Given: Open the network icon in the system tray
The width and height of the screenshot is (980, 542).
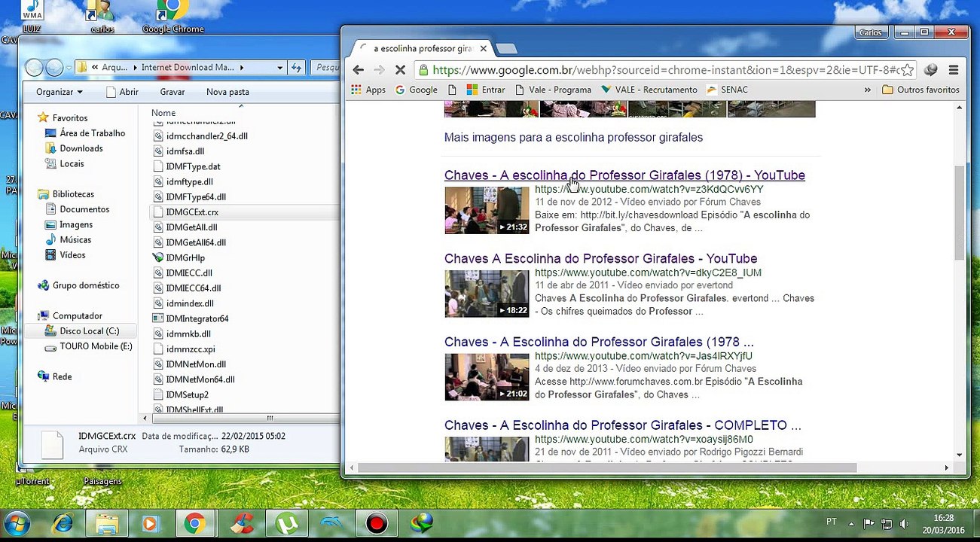Looking at the screenshot, I should click(887, 523).
